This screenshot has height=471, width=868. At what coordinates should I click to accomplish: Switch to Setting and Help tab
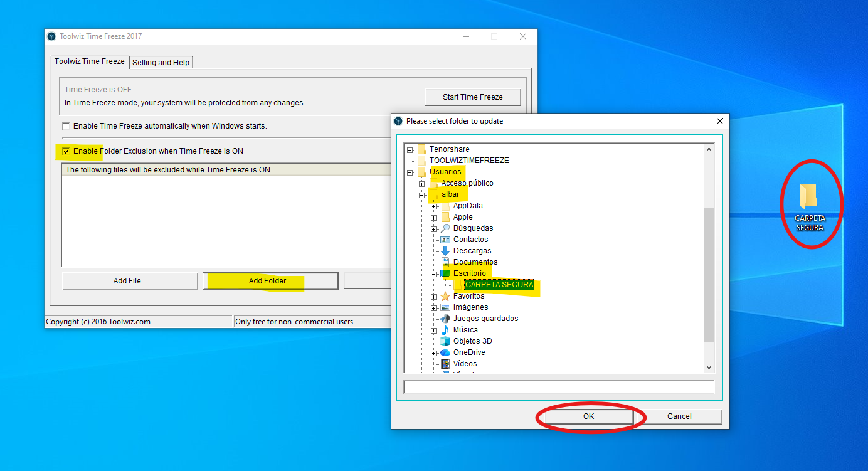161,63
